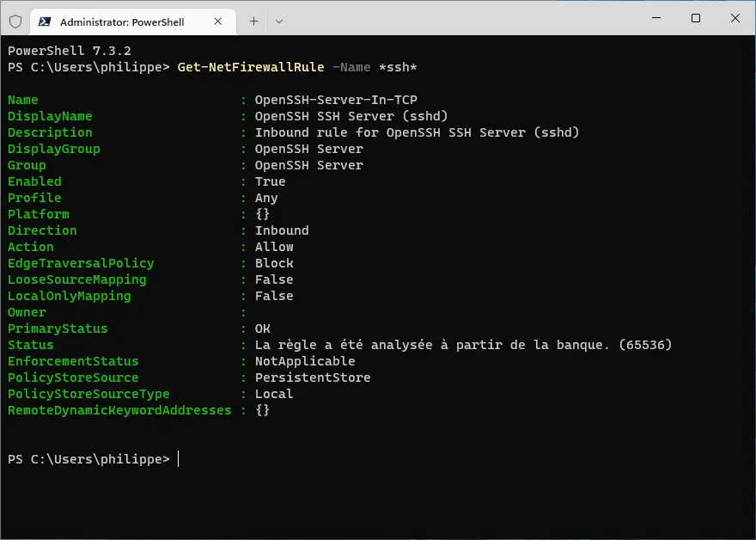Click the administrator shield icon
Image resolution: width=756 pixels, height=540 pixels.
click(15, 21)
